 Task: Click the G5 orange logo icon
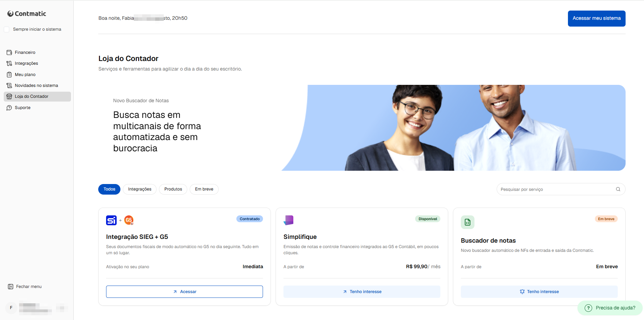pyautogui.click(x=129, y=220)
